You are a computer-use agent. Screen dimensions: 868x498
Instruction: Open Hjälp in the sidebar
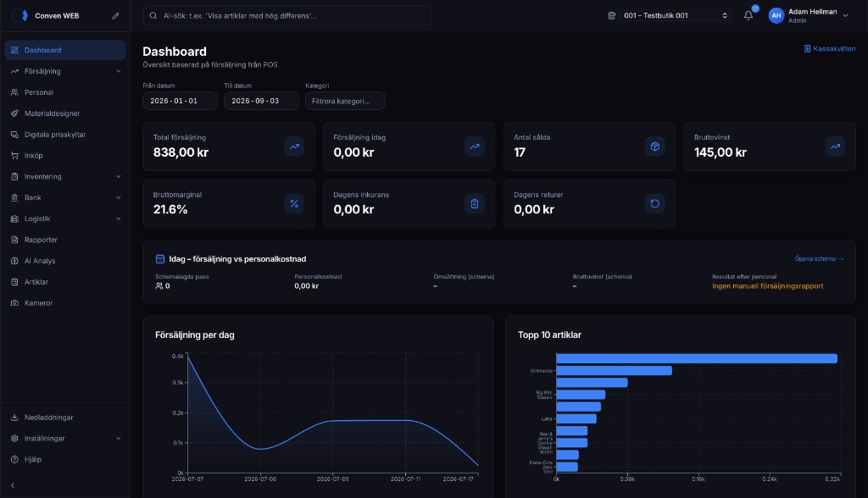65,459
